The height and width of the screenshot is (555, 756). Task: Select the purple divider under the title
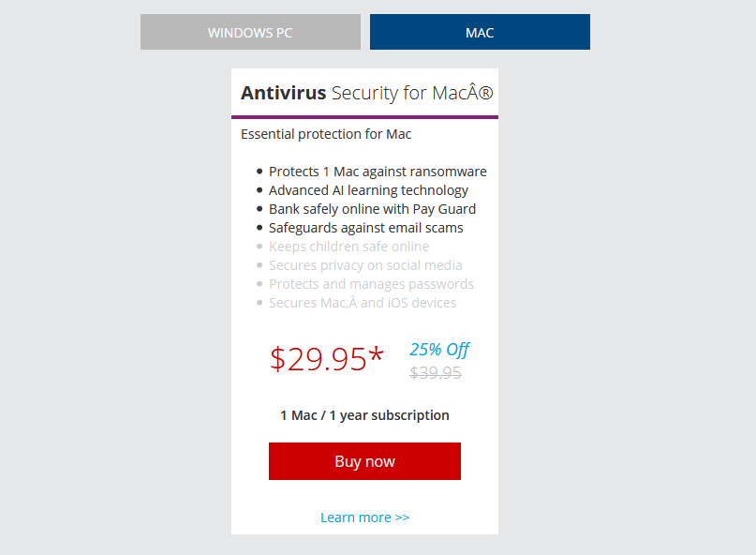[364, 114]
